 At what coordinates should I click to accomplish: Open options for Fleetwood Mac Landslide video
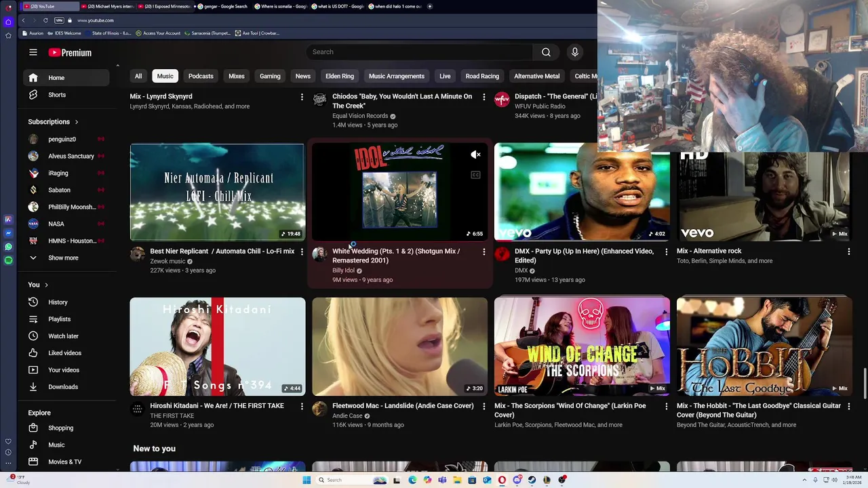(484, 406)
